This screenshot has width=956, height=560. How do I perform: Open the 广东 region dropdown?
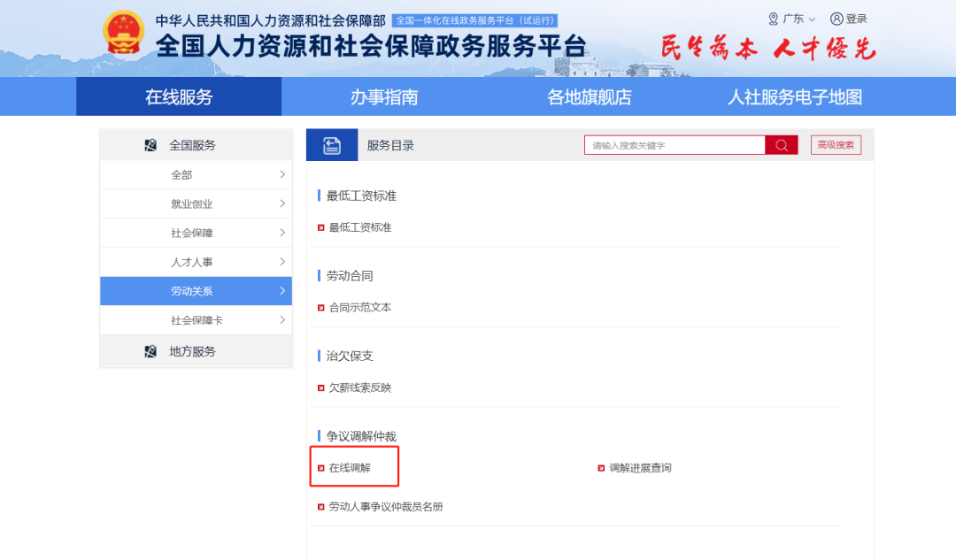793,19
